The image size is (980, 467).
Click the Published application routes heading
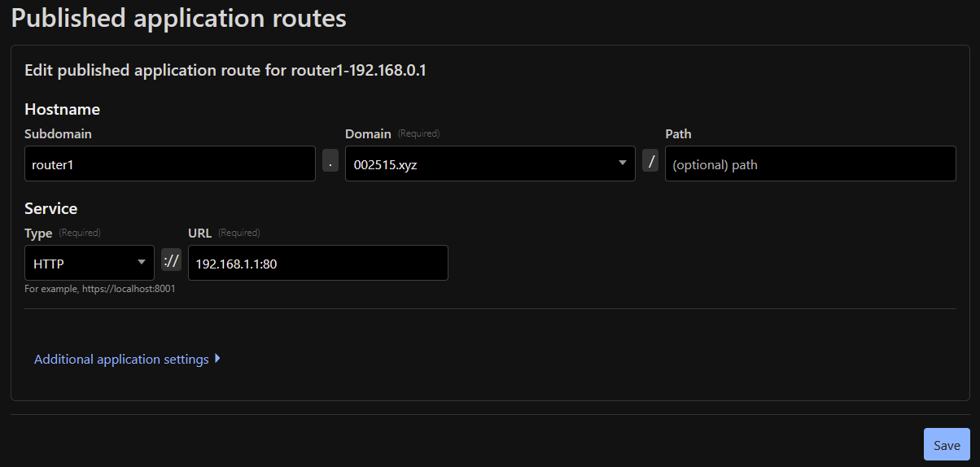(178, 18)
